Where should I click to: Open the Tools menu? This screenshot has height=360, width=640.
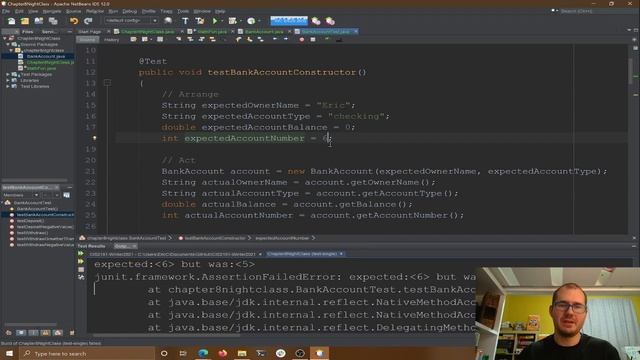coord(183,11)
